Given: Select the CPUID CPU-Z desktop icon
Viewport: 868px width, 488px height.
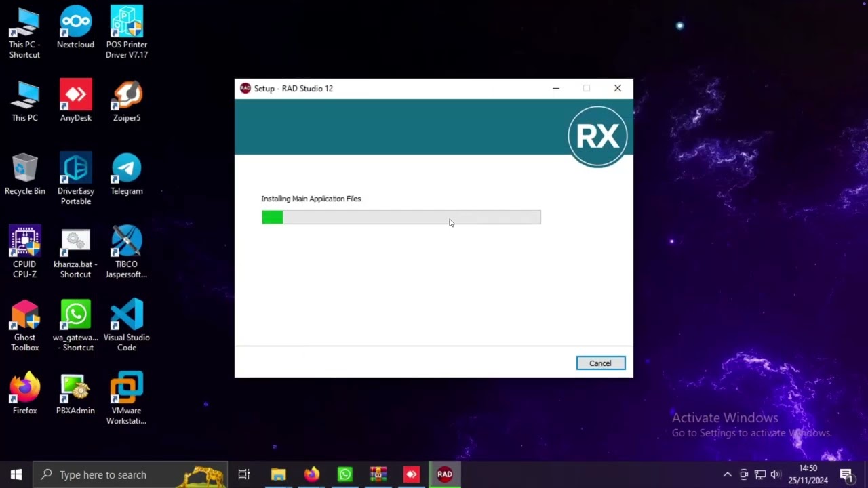Looking at the screenshot, I should click(24, 252).
